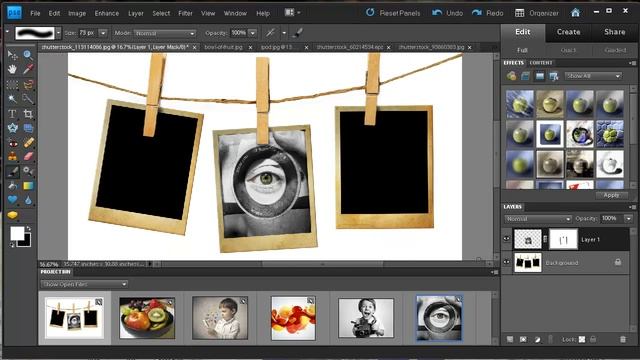Select the Blur droplet tool

point(28,200)
